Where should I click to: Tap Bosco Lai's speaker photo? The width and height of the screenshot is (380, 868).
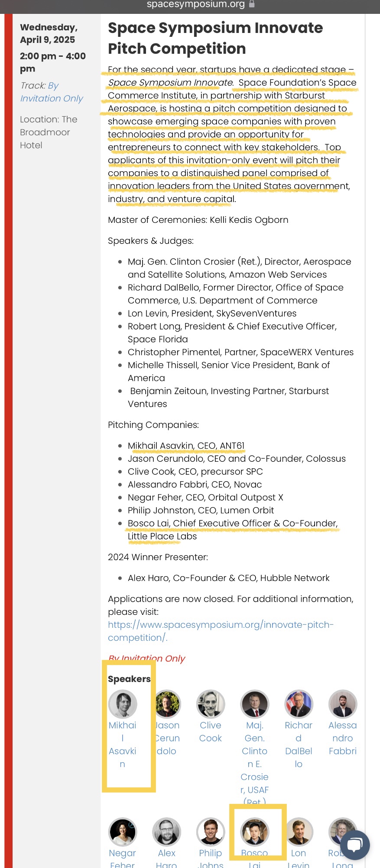click(x=255, y=832)
